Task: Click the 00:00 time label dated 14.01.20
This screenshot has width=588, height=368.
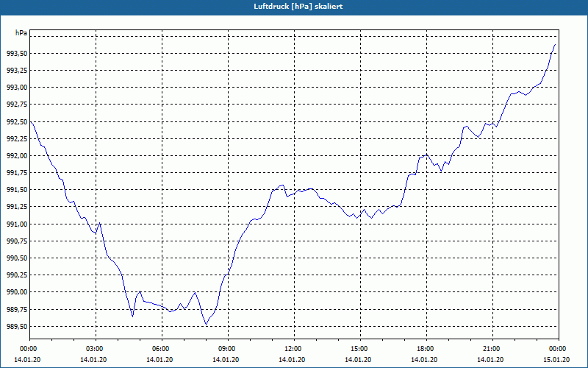Action: tap(27, 349)
